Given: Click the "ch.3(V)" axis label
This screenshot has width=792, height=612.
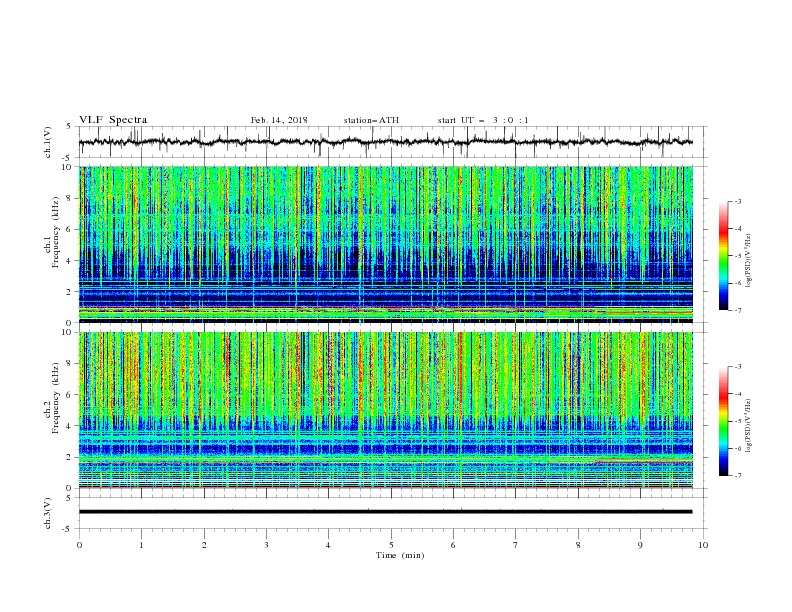Looking at the screenshot, I should point(48,513).
